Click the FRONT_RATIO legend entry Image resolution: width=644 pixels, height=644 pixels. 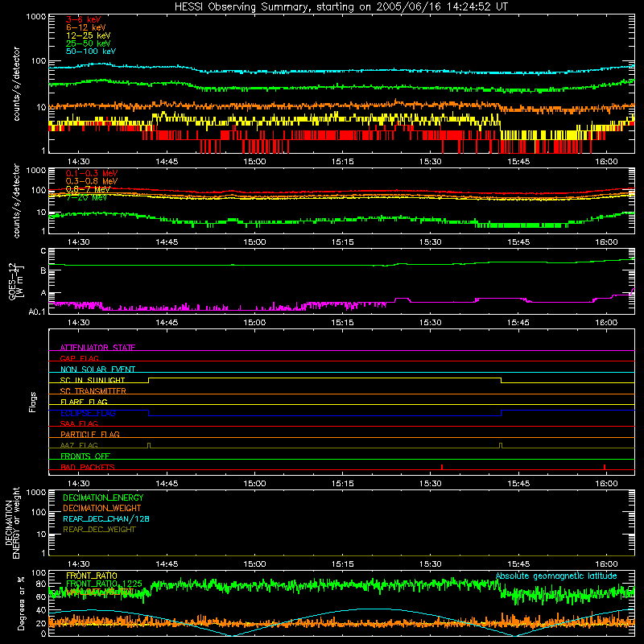[92, 576]
